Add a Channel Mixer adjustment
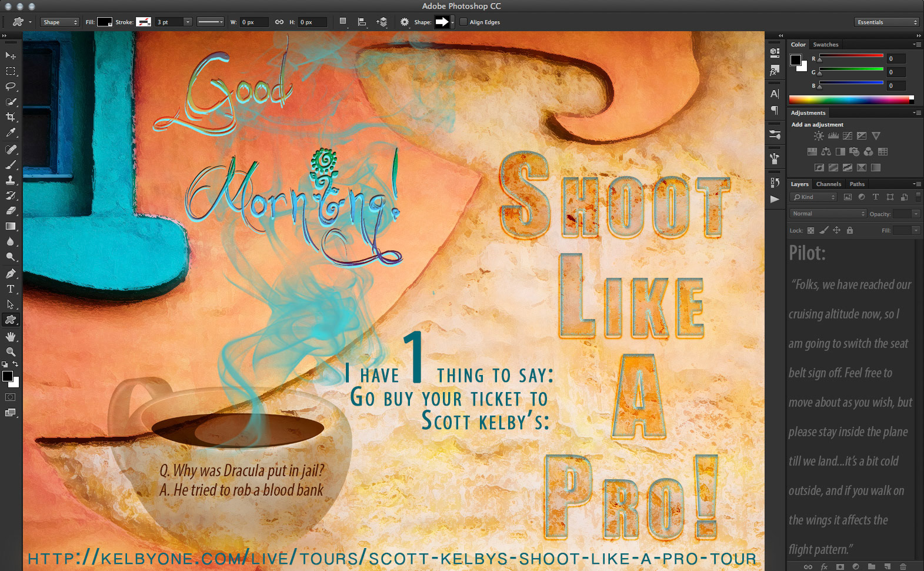 869,152
